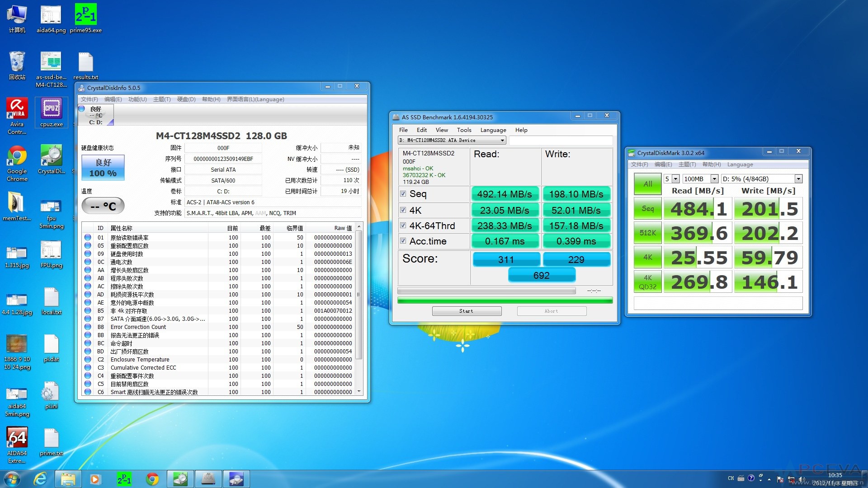
Task: Open FPU.png desktop file
Action: pos(51,254)
